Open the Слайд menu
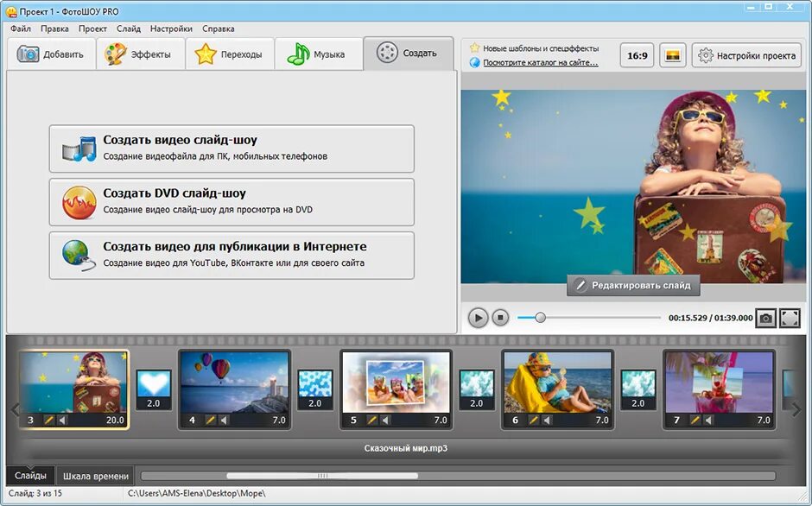Screen dimensions: 812x506 pyautogui.click(x=129, y=28)
